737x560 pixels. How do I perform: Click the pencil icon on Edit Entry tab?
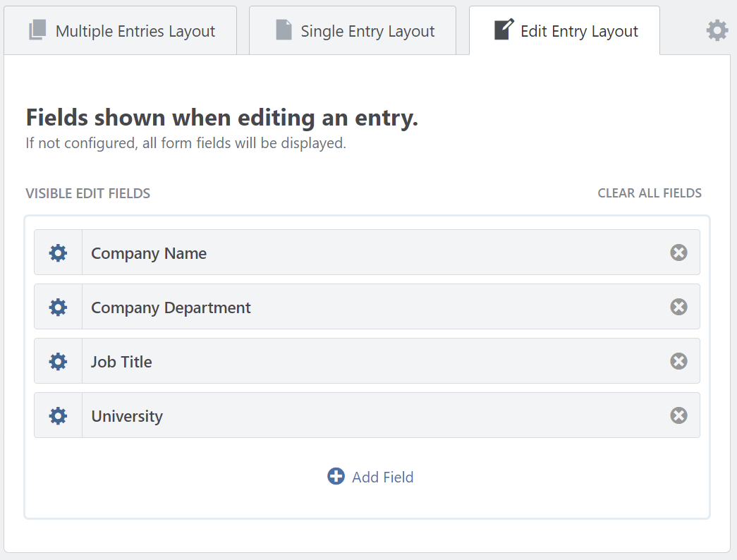pos(504,30)
